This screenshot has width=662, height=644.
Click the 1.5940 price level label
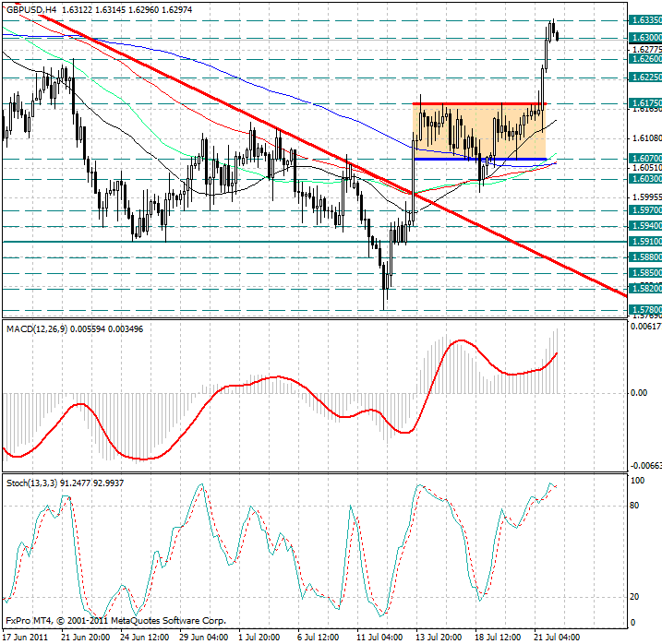click(645, 226)
